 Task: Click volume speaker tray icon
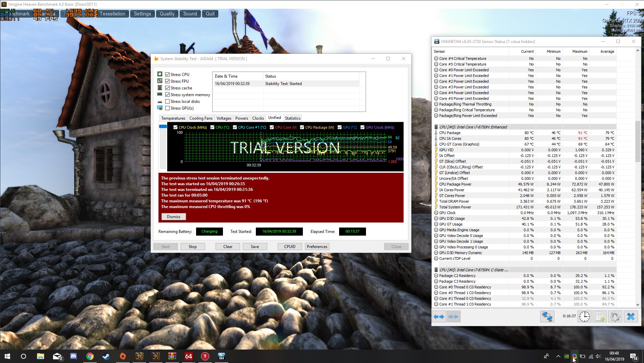tap(599, 356)
